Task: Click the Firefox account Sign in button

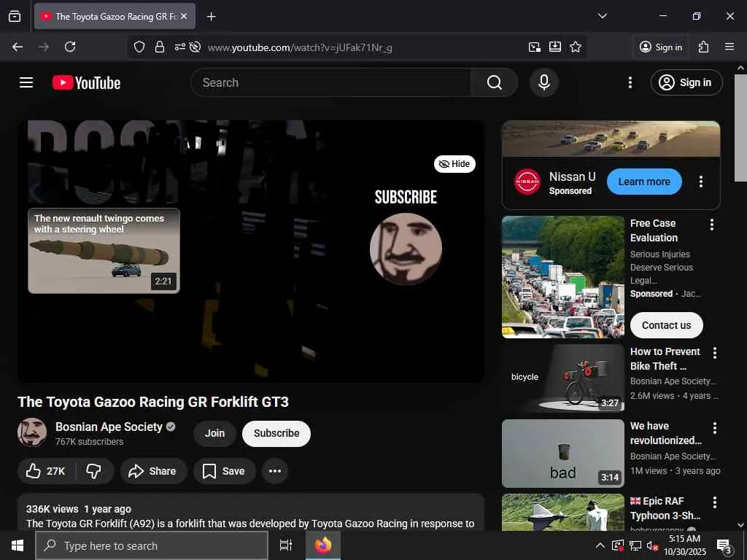Action: [x=661, y=47]
